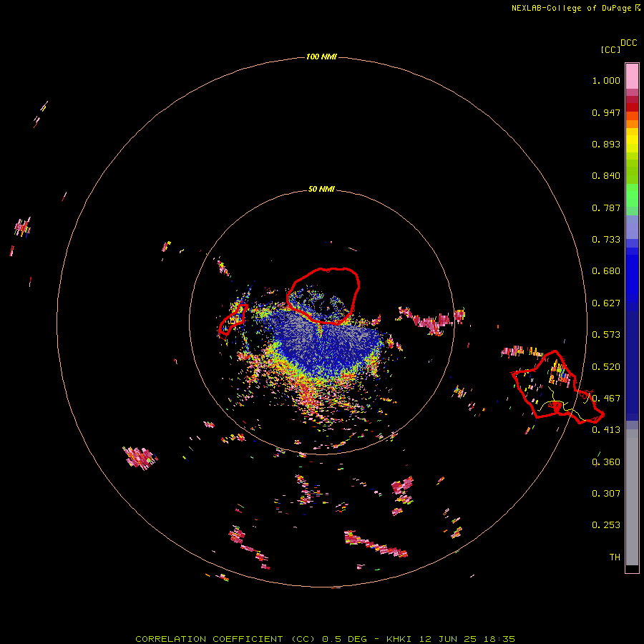This screenshot has width=644, height=644.
Task: Click the 0.840 scale value
Action: pyautogui.click(x=606, y=176)
